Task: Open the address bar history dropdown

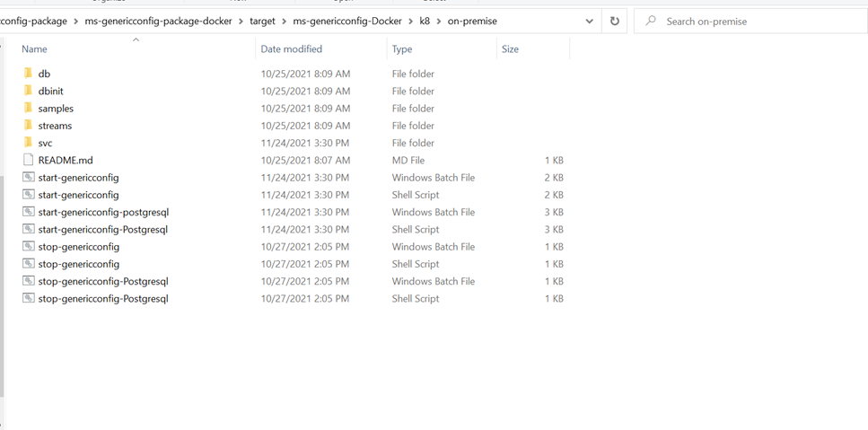Action: tap(589, 22)
